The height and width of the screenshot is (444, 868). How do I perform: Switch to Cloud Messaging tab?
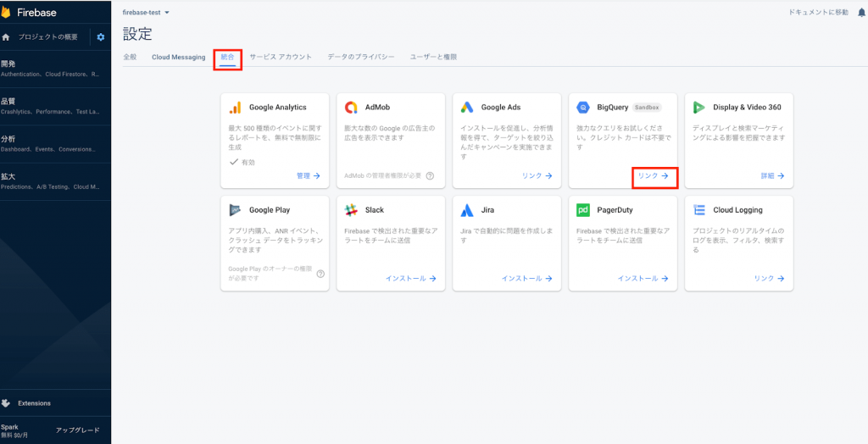(178, 57)
